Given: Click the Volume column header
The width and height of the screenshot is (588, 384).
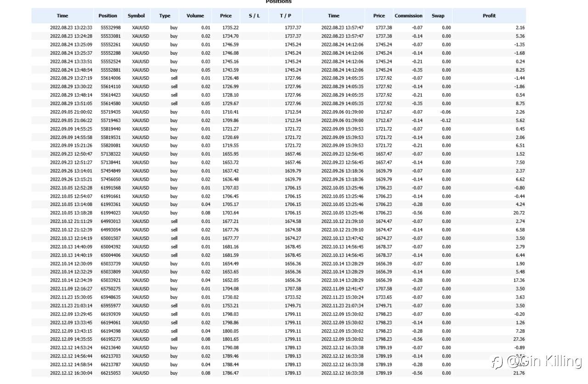Looking at the screenshot, I should [x=195, y=16].
